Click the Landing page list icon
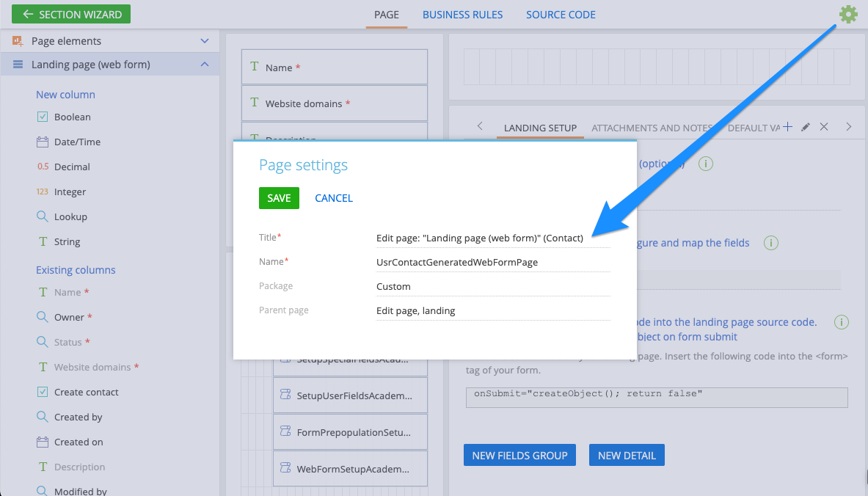This screenshot has height=496, width=868. pyautogui.click(x=18, y=65)
